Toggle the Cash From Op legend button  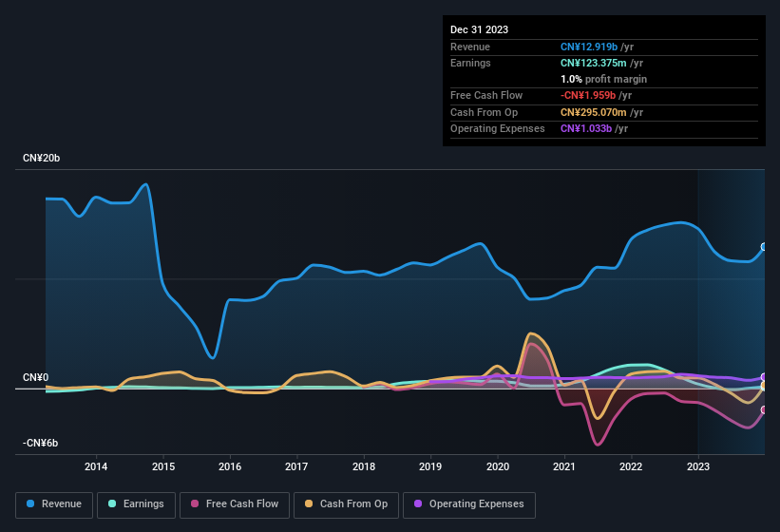click(x=346, y=504)
